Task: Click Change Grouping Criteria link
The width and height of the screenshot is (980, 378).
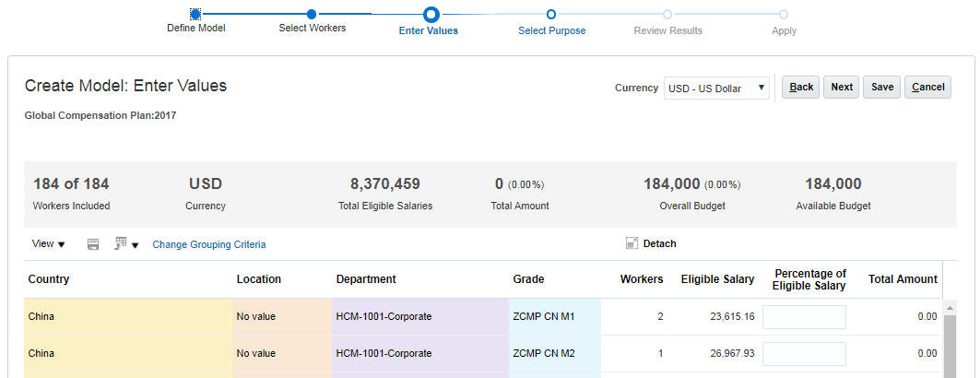Action: (209, 244)
